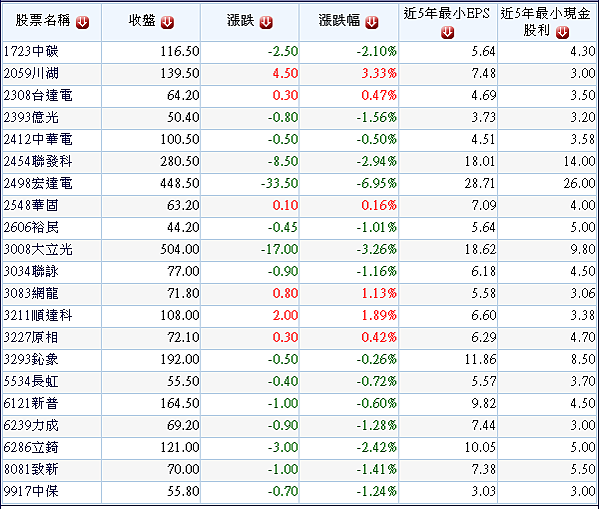This screenshot has height=509, width=600.
Task: Select closing price 448.50 of 宏達電
Action: (x=179, y=183)
